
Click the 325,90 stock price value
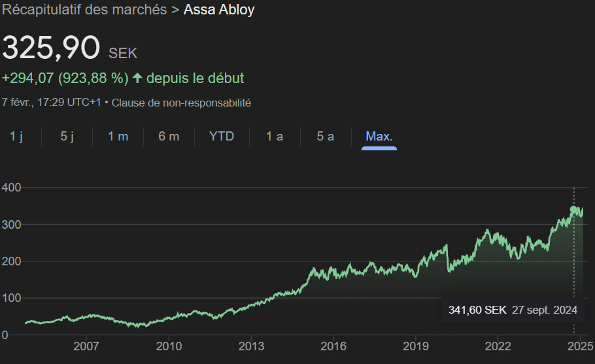[51, 48]
